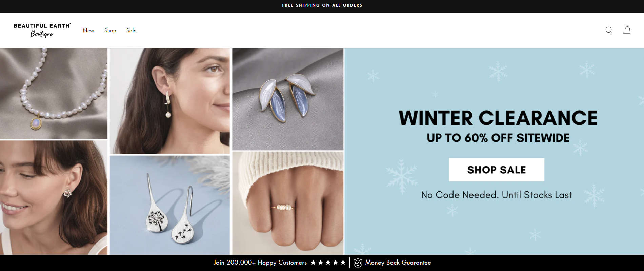Image resolution: width=644 pixels, height=271 pixels.
Task: Click the Money Back Guarantee shield icon
Action: pyautogui.click(x=358, y=263)
